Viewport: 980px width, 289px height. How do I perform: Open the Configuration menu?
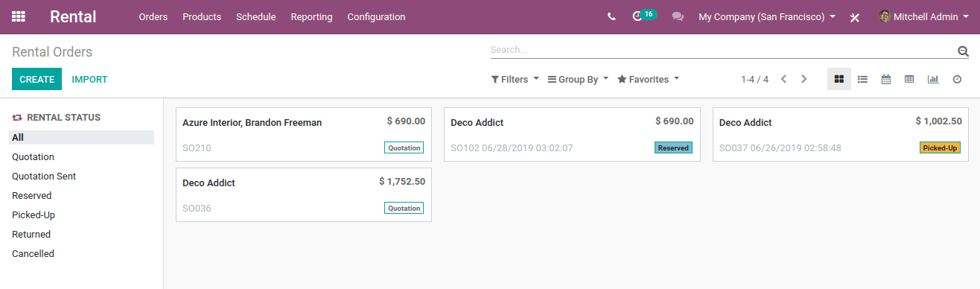(x=376, y=16)
